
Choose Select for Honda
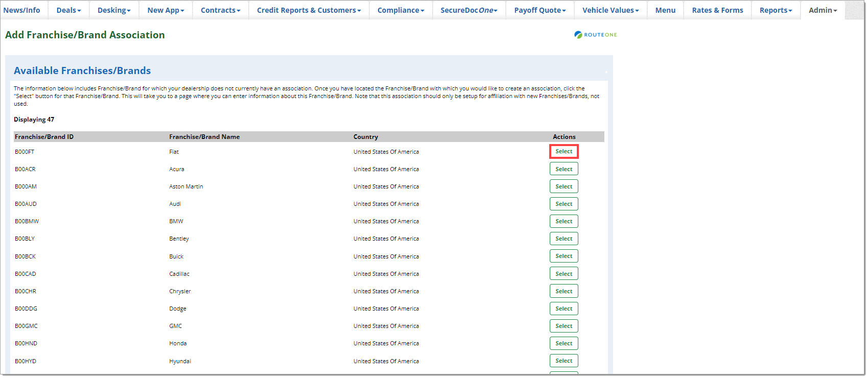click(x=564, y=343)
